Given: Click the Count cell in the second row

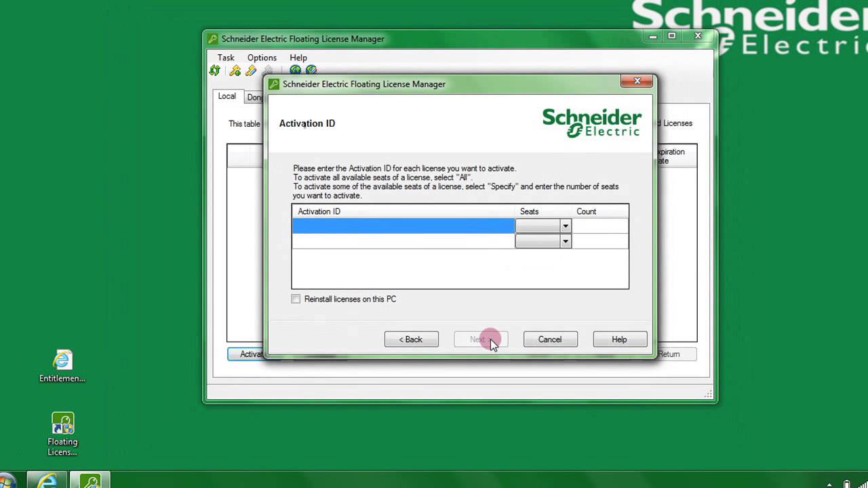Looking at the screenshot, I should pyautogui.click(x=600, y=241).
